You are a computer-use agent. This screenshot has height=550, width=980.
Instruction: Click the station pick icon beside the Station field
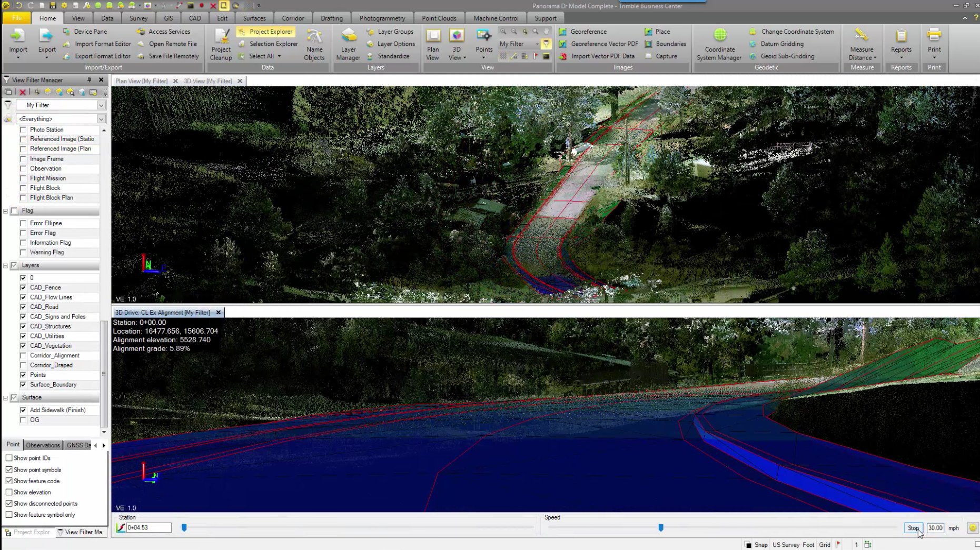click(x=121, y=527)
